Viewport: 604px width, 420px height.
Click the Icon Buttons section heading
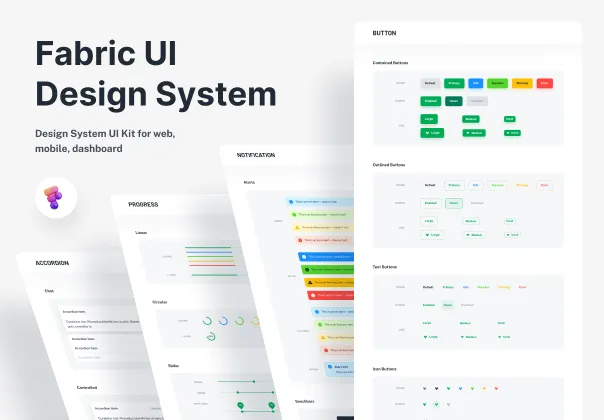[384, 369]
